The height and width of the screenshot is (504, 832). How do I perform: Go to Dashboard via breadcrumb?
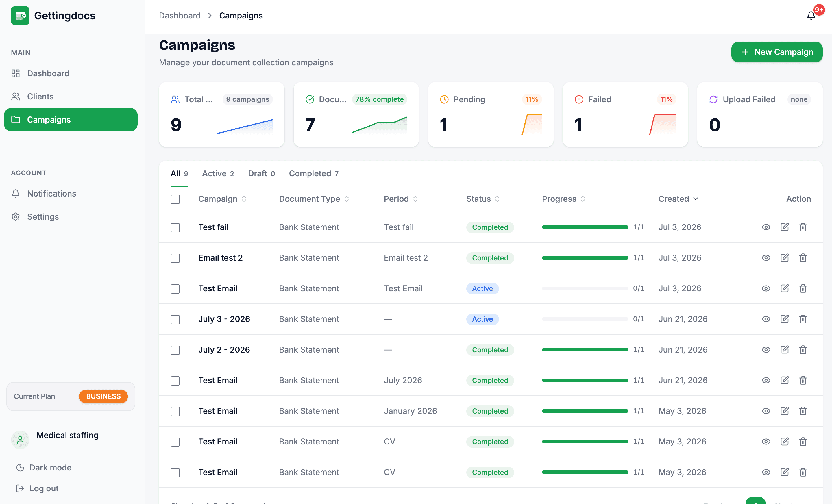(x=180, y=16)
